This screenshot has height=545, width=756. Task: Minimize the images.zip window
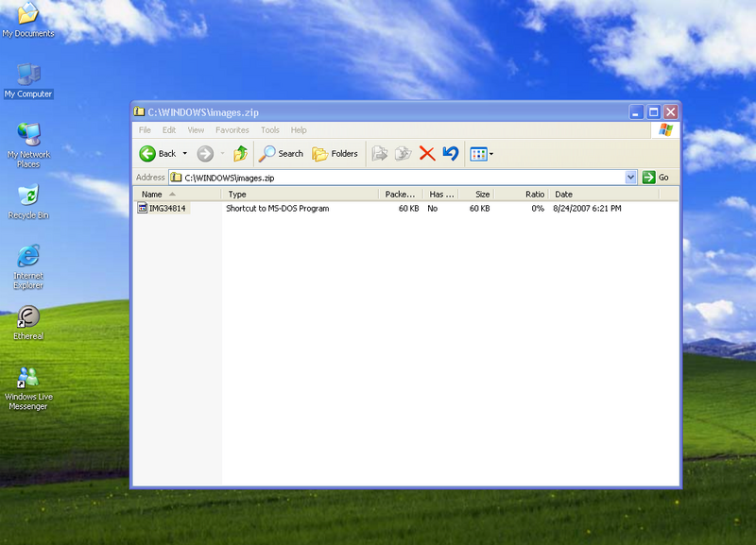pyautogui.click(x=636, y=112)
